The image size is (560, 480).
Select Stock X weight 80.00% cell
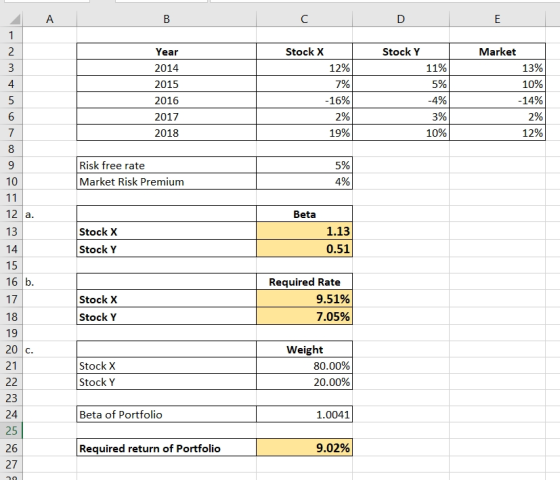304,366
